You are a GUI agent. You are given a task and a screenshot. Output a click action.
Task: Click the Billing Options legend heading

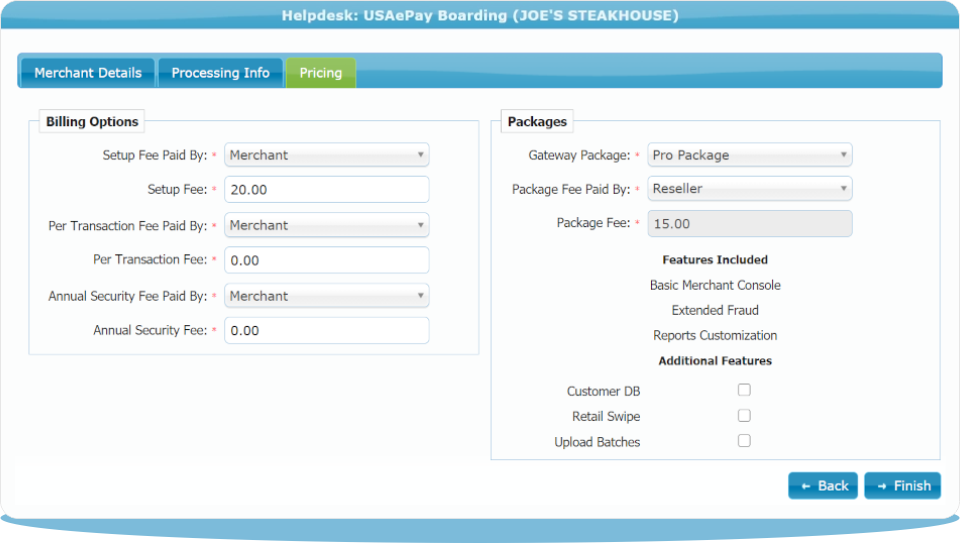point(92,121)
